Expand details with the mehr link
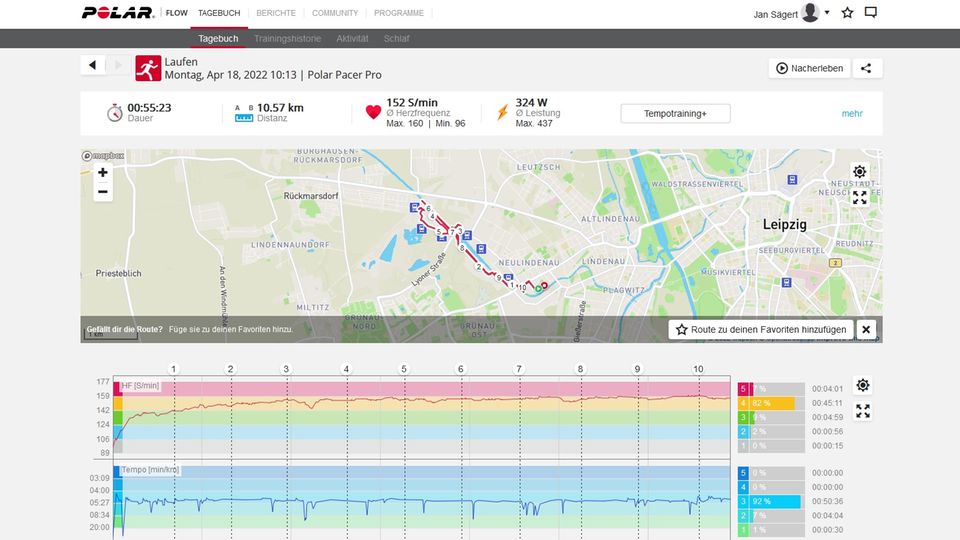Screen dimensions: 960x540 pos(852,114)
